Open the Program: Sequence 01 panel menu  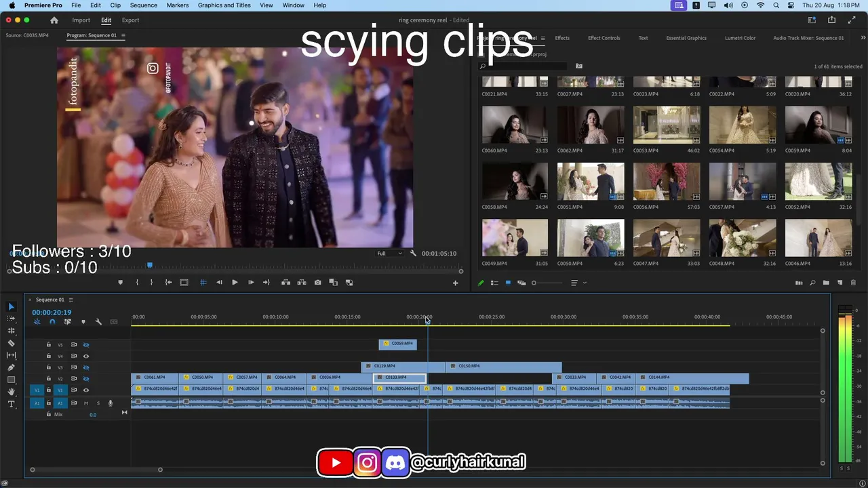click(x=123, y=35)
